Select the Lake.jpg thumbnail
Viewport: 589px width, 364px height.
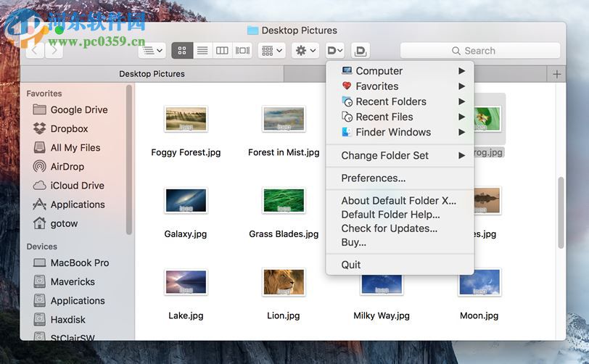click(186, 282)
